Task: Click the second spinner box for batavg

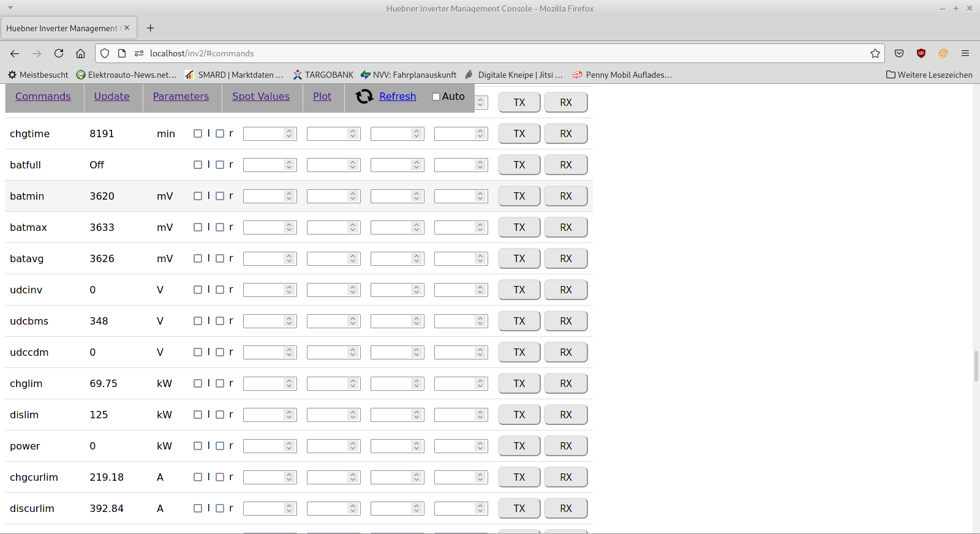Action: click(328, 258)
